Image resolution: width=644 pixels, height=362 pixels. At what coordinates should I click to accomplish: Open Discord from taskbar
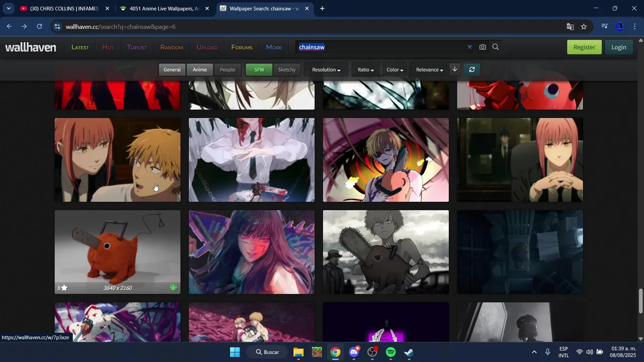click(354, 352)
